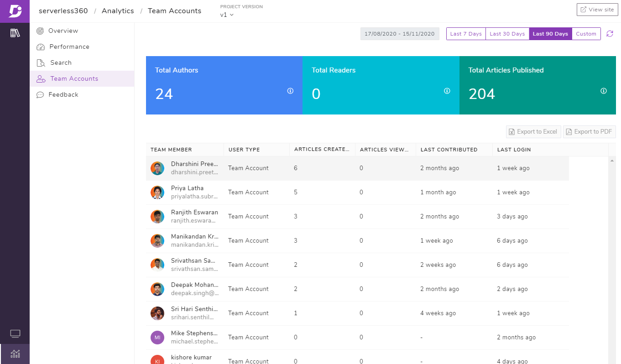Screen dimensions: 621x364
Task: Choose the Custom date range
Action: (586, 34)
